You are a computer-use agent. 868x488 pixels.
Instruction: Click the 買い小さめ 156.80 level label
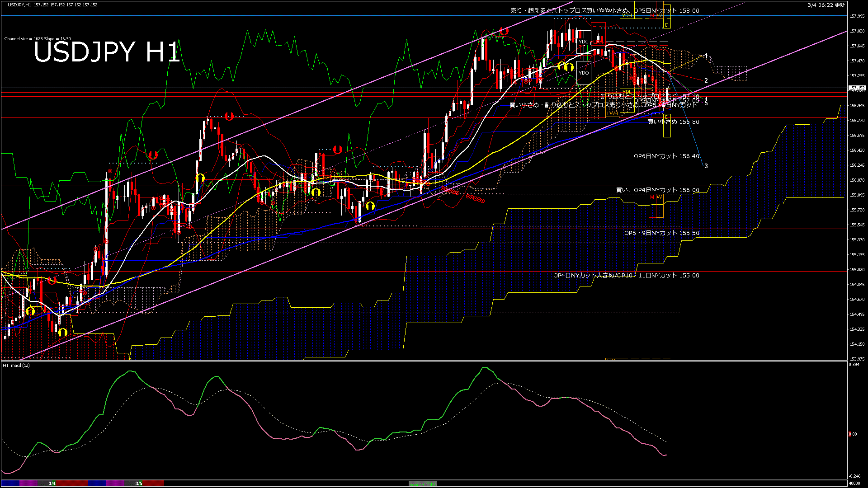click(673, 122)
